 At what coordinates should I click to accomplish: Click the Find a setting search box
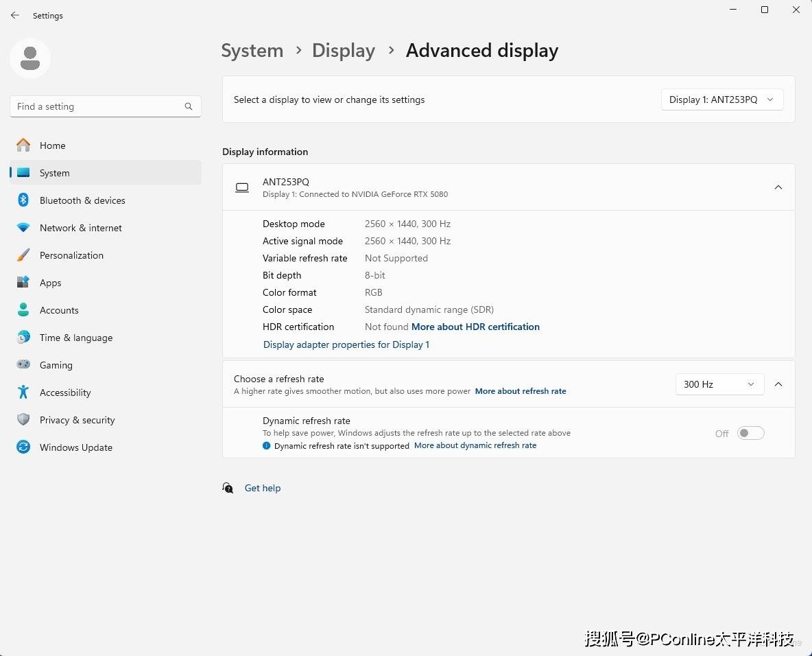tap(96, 106)
